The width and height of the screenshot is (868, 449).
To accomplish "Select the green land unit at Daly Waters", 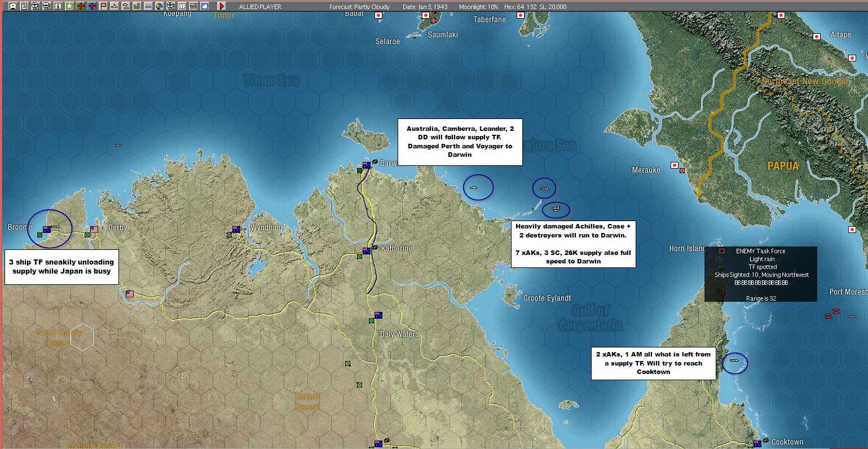I will pos(371,320).
